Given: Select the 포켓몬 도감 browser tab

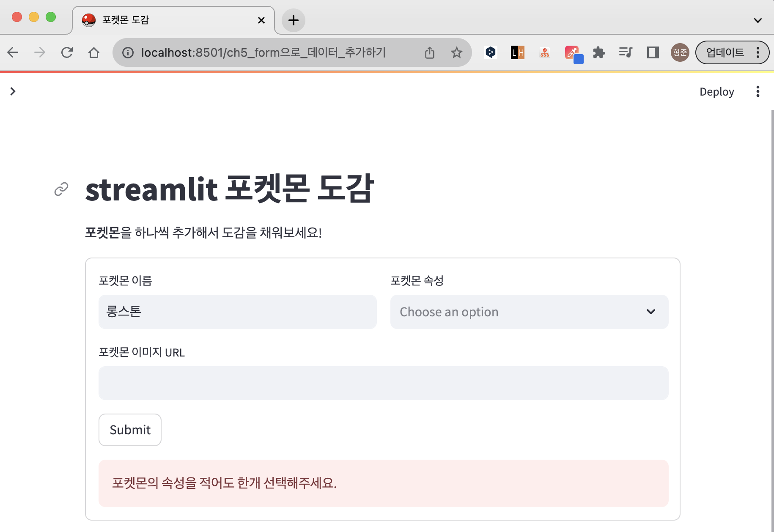Looking at the screenshot, I should tap(173, 20).
